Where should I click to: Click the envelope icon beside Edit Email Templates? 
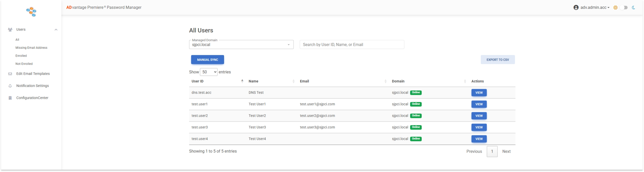pos(10,74)
